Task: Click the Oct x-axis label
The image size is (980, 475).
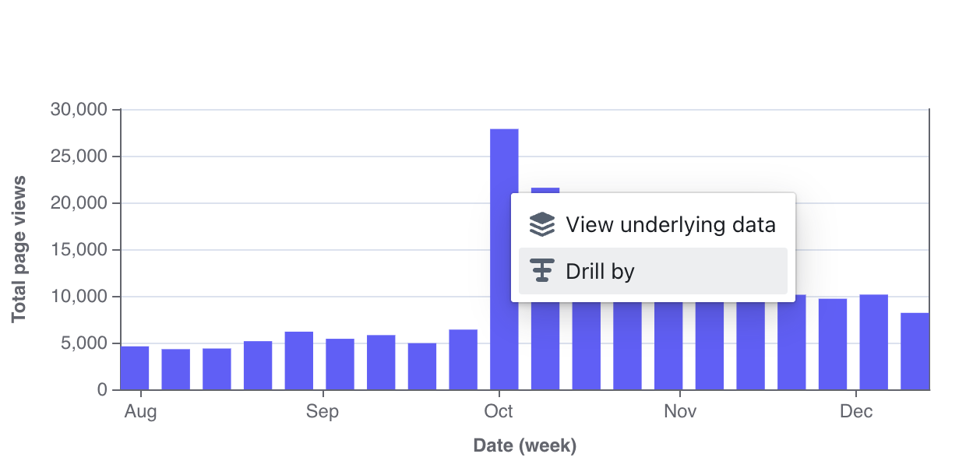Action: [x=498, y=411]
